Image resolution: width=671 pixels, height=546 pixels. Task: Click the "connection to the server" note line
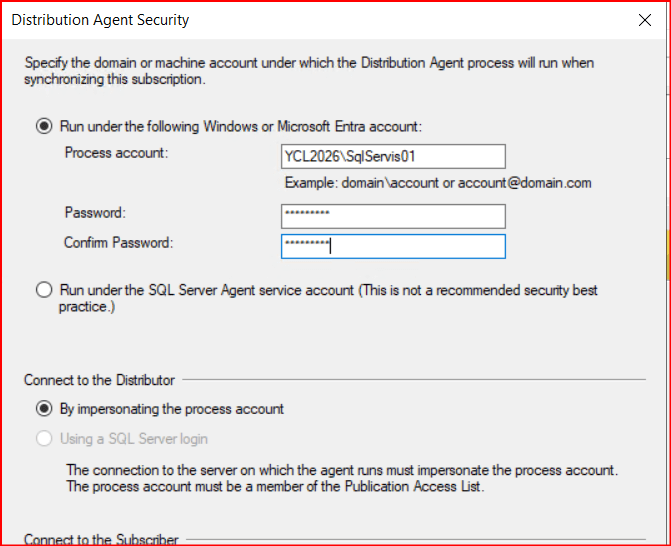pyautogui.click(x=342, y=470)
